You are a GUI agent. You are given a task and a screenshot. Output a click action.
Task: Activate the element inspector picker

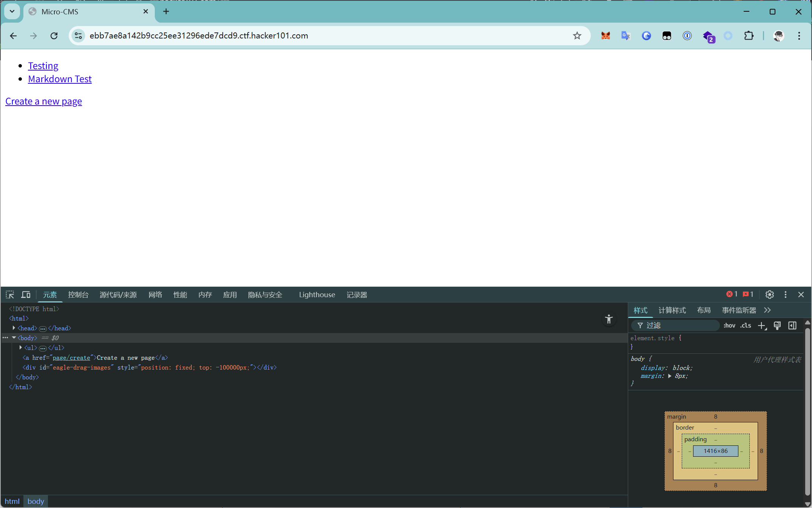(x=10, y=295)
